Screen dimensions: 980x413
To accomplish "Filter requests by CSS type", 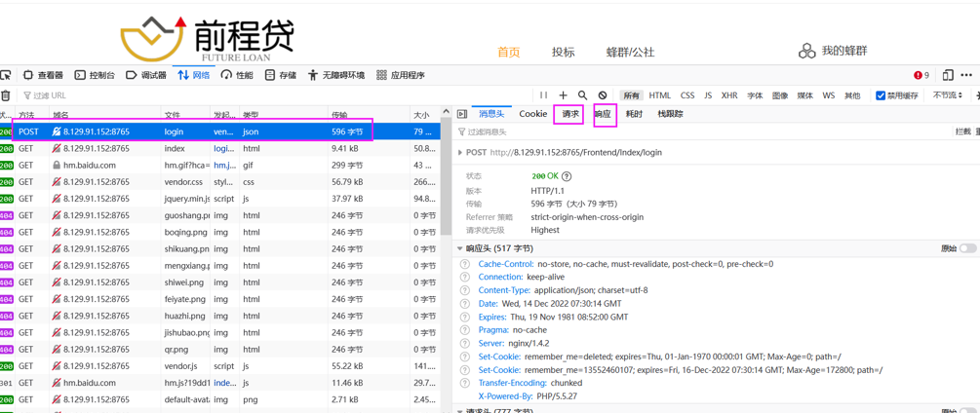I will (x=687, y=95).
